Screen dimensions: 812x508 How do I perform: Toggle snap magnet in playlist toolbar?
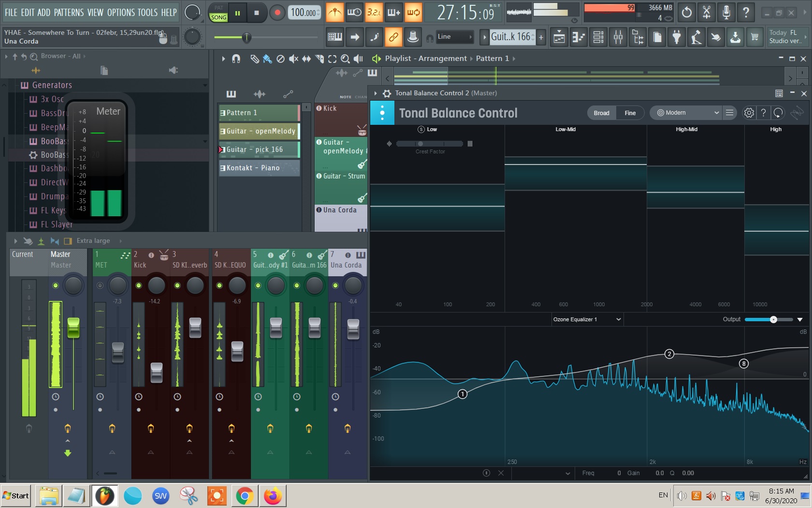coord(236,59)
